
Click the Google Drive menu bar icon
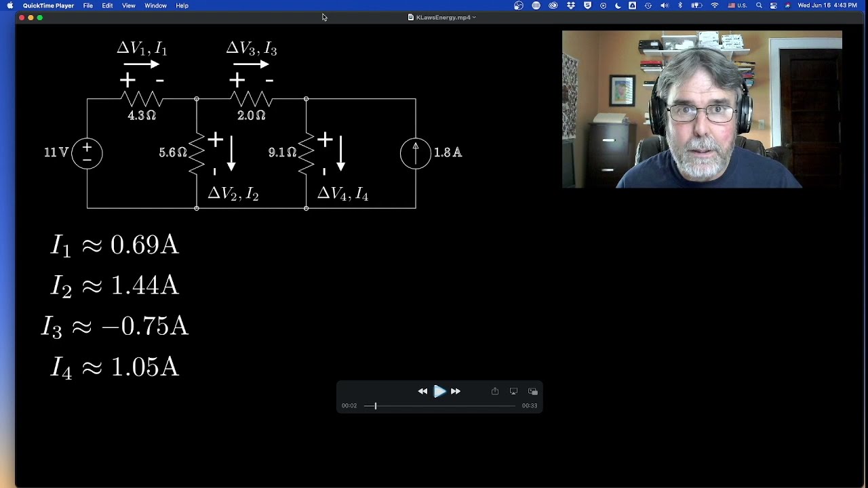tap(632, 5)
